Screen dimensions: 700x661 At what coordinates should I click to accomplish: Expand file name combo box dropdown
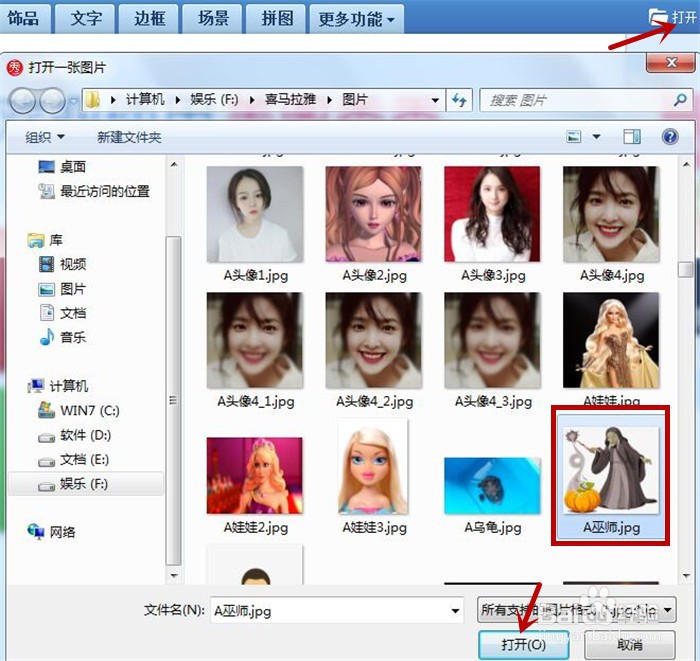click(455, 611)
